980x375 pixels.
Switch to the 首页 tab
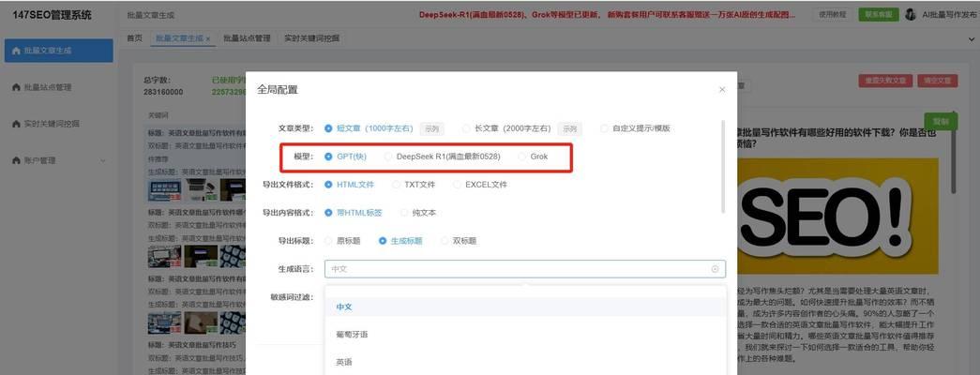pos(134,38)
